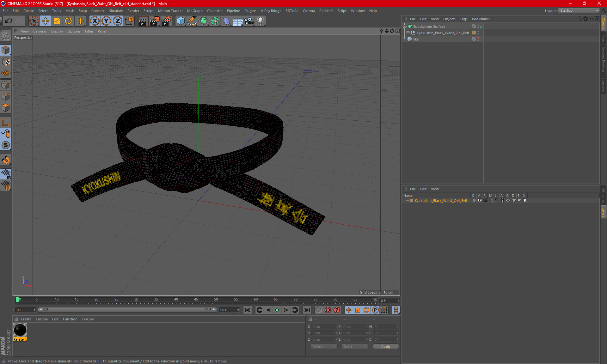Viewport: 607px width, 364px height.
Task: Toggle Z axis lock
Action: coord(118,21)
